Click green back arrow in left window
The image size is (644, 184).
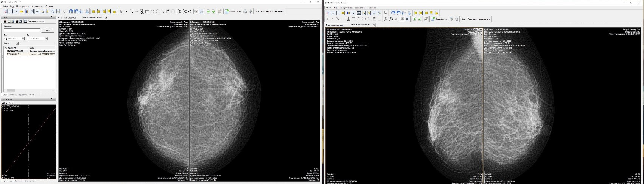[208, 11]
